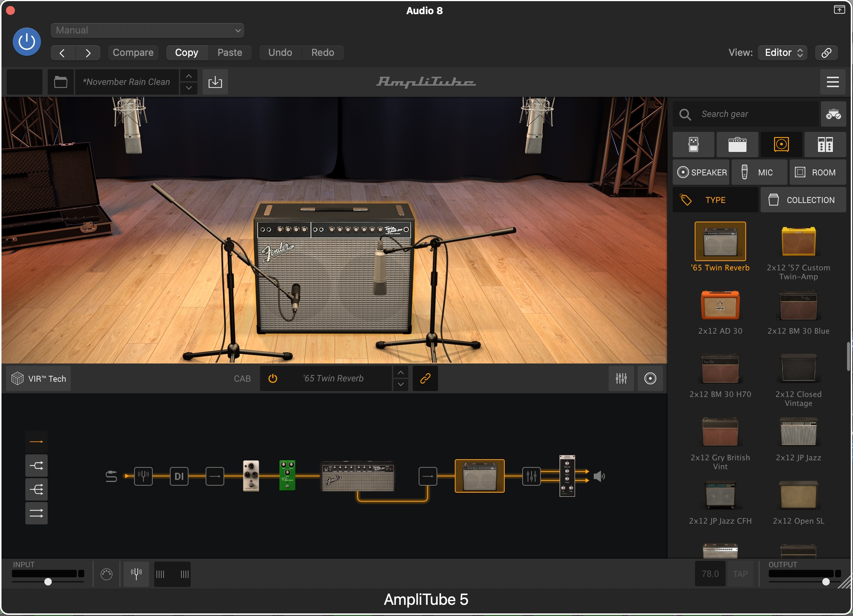Select the highlighted cabinet block in chain

(479, 476)
